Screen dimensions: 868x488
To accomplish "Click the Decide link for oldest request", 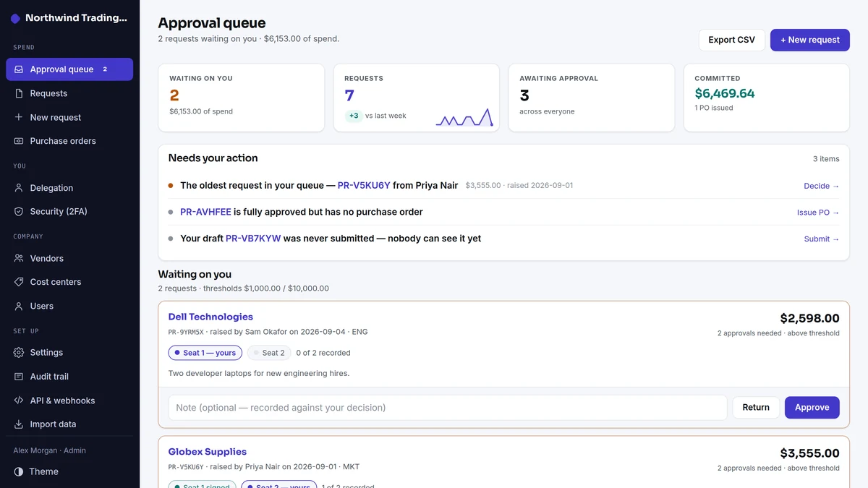I will click(822, 186).
